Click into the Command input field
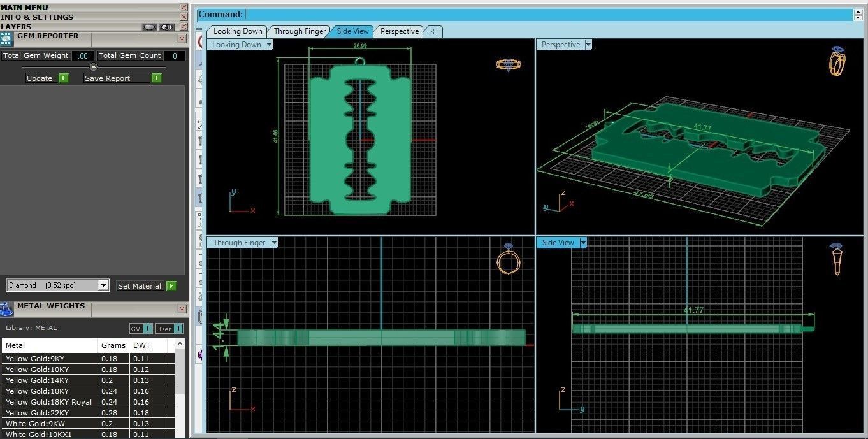 tap(549, 14)
